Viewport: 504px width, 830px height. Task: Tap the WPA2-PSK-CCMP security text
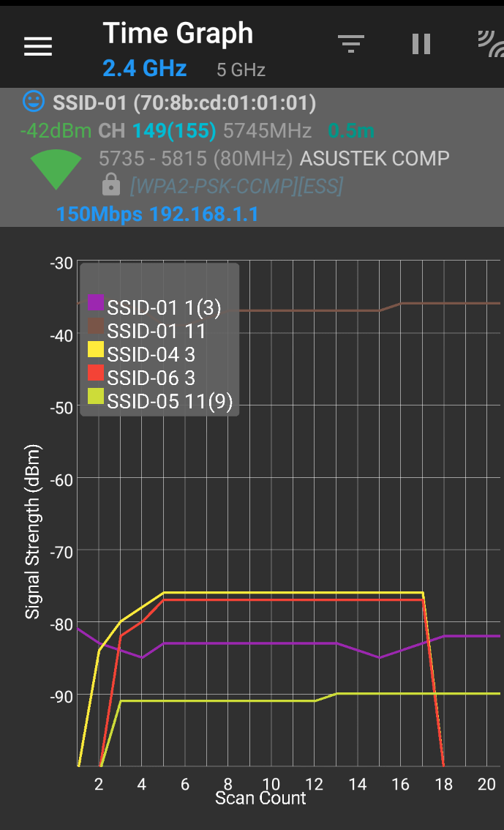(236, 186)
